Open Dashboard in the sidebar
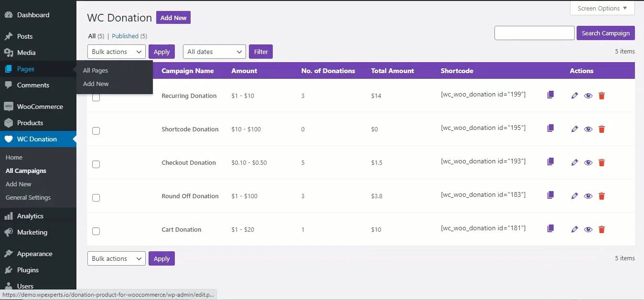The image size is (644, 300). click(x=38, y=15)
